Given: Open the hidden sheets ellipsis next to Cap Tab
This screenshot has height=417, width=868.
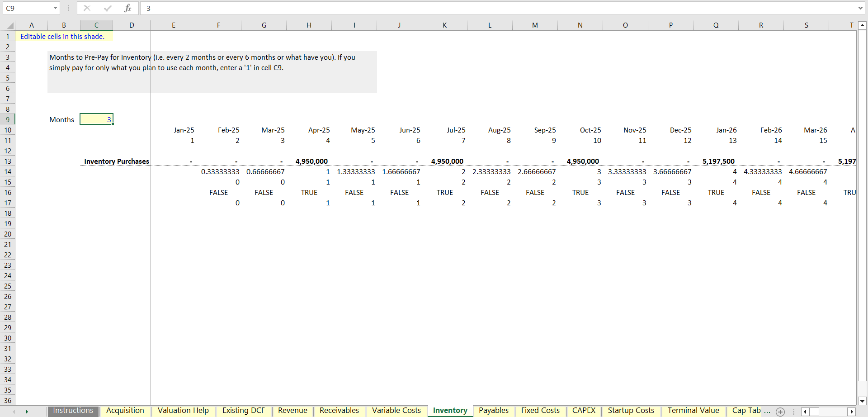Looking at the screenshot, I should (x=767, y=411).
